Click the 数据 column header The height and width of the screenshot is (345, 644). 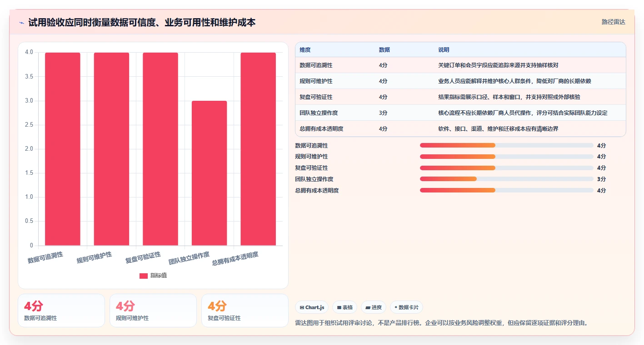(384, 50)
